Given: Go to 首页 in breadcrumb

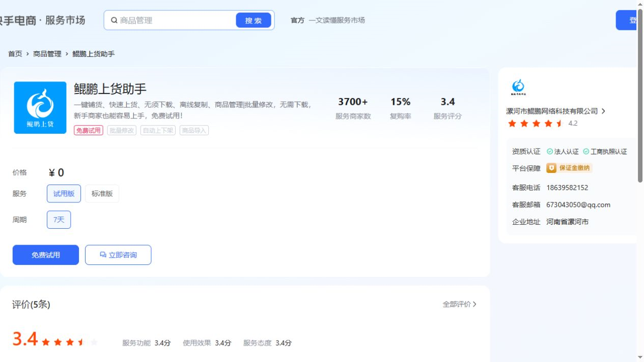Looking at the screenshot, I should (15, 54).
